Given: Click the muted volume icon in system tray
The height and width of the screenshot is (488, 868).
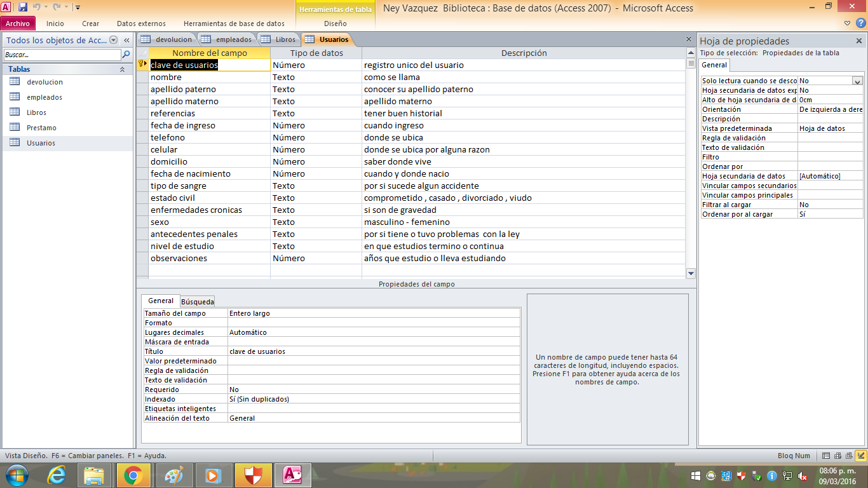Looking at the screenshot, I should click(803, 475).
